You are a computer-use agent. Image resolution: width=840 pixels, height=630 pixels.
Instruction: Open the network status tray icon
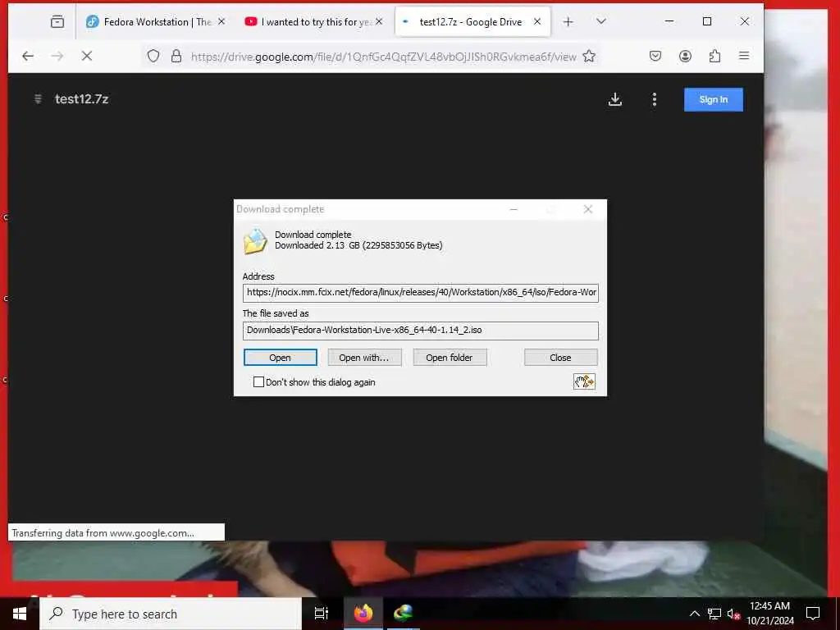[x=714, y=614]
